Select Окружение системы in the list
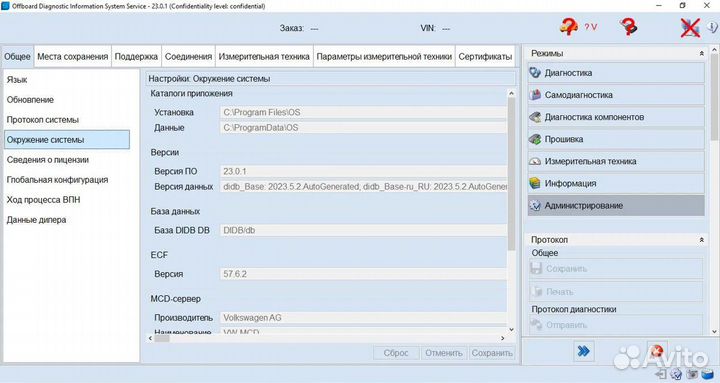 [x=67, y=140]
